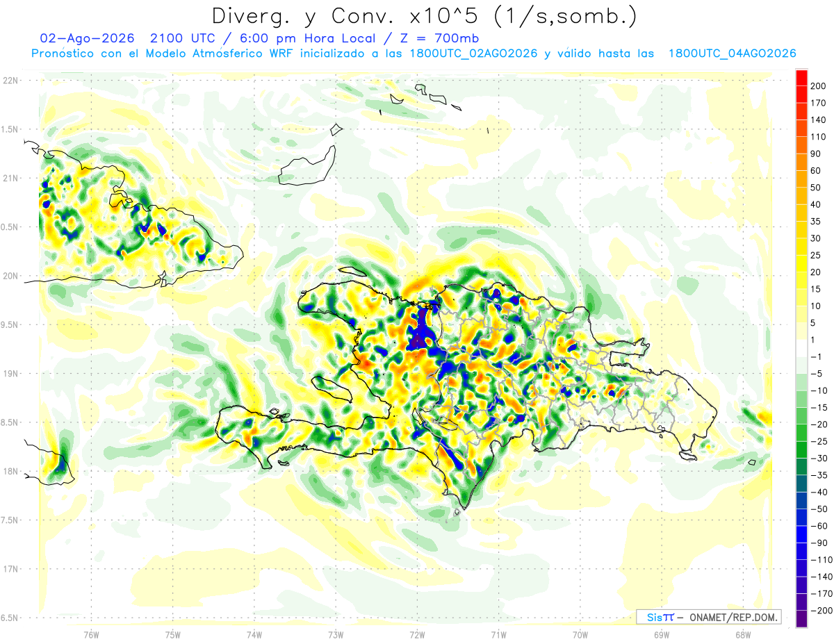Viewport: 834px width, 644px height.
Task: Click the "170" color scale label
Action: pos(819,103)
